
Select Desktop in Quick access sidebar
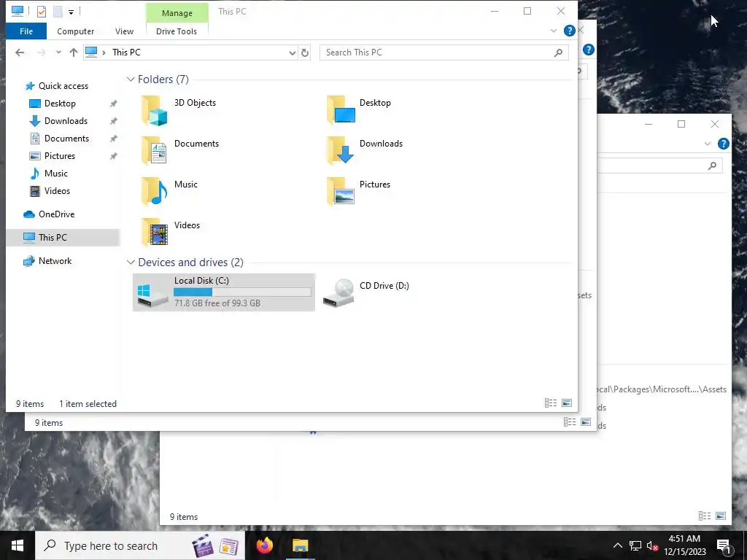click(60, 104)
